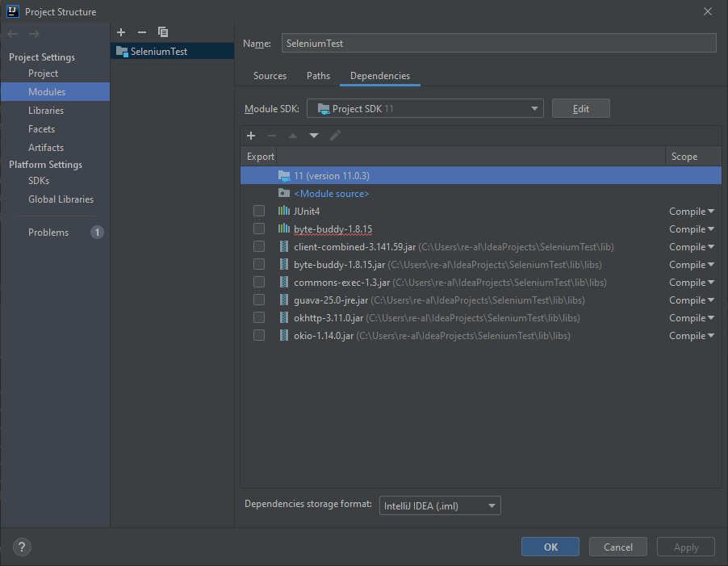The image size is (728, 566).
Task: Click the byte-buddy-1.8.15 library icon
Action: point(283,228)
